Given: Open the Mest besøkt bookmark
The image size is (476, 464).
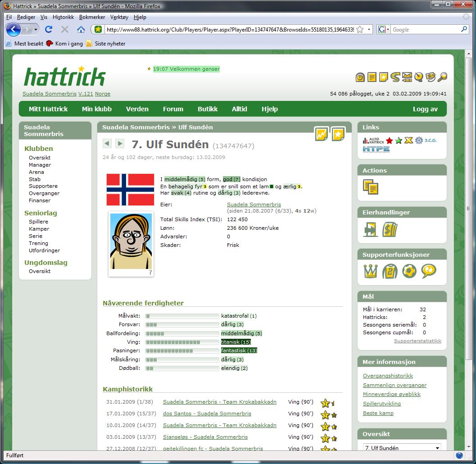Looking at the screenshot, I should [25, 43].
